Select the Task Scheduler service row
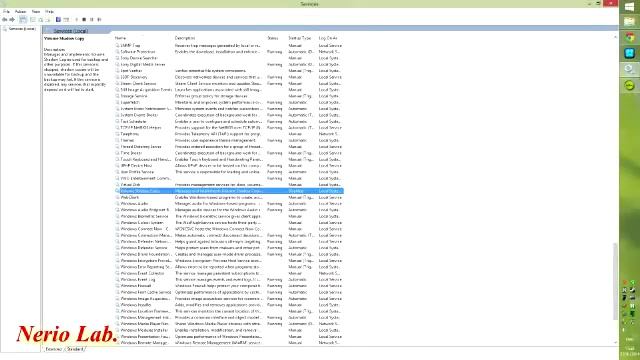The image size is (640, 360). (229, 122)
